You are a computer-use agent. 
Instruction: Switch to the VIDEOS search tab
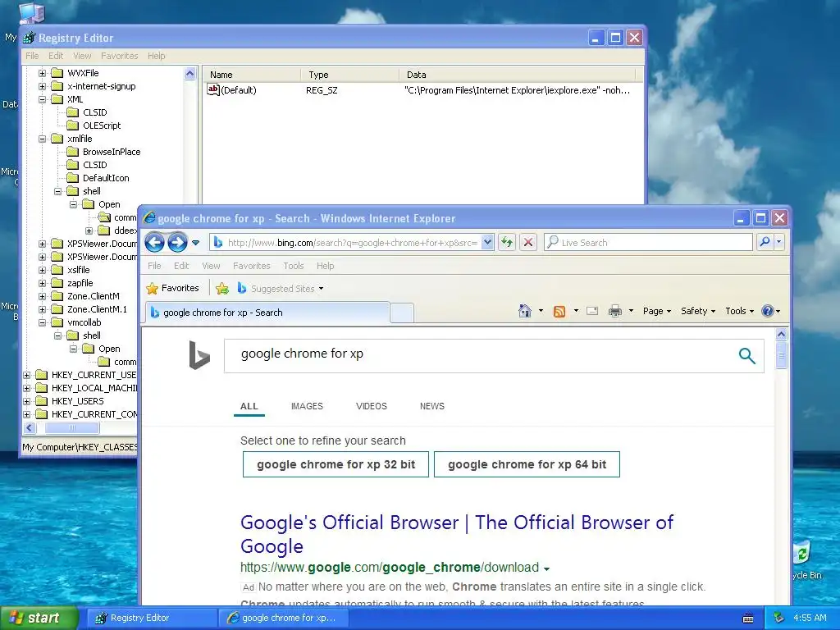(x=372, y=406)
